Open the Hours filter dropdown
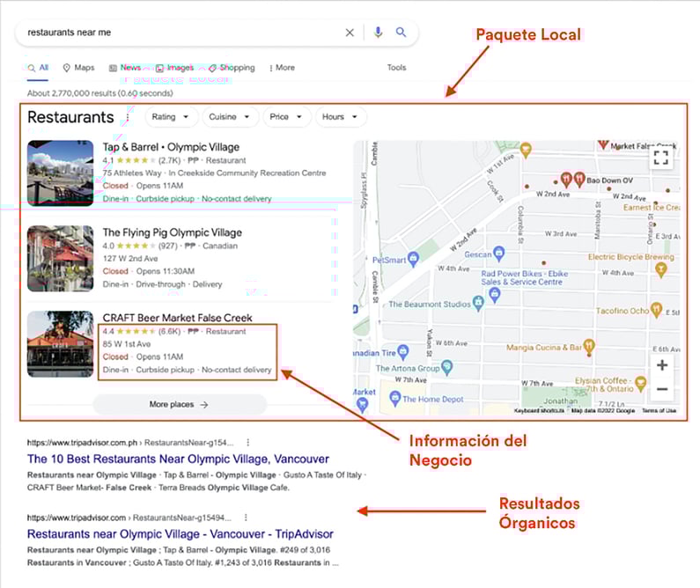The width and height of the screenshot is (700, 588). (x=340, y=117)
